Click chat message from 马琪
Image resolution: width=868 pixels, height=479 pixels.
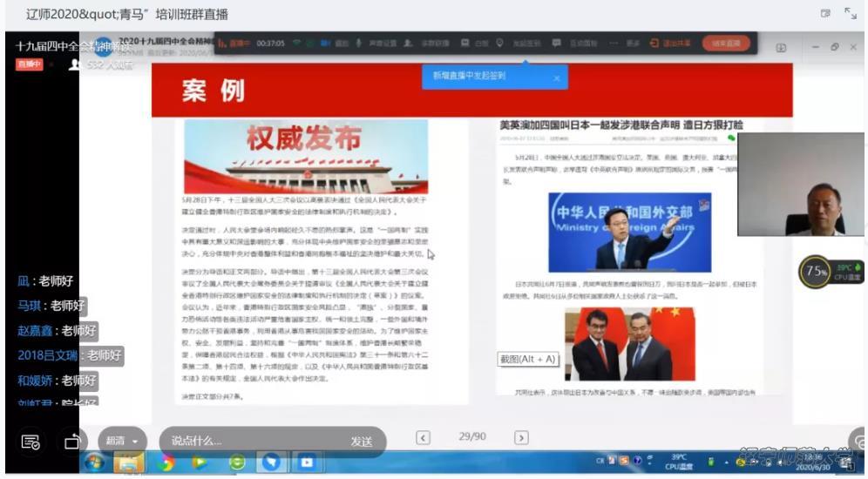(x=51, y=306)
